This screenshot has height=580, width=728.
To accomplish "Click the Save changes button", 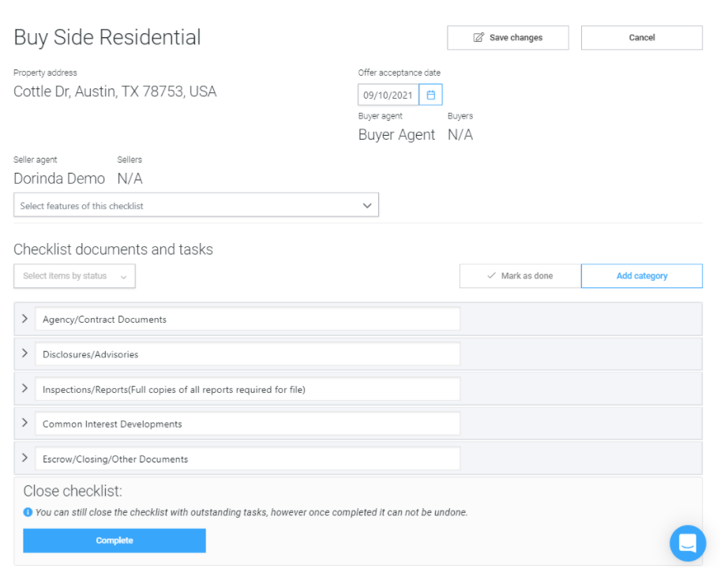I will [508, 38].
